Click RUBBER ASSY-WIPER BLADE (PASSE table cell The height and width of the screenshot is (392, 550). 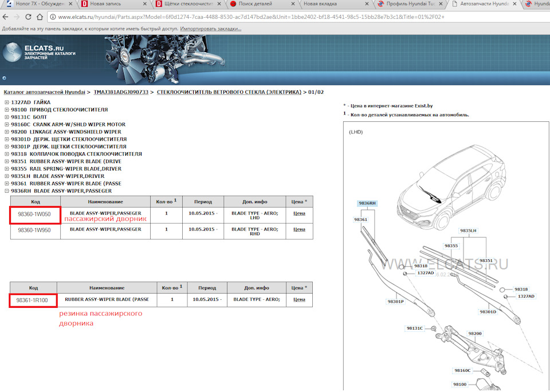pos(107,299)
